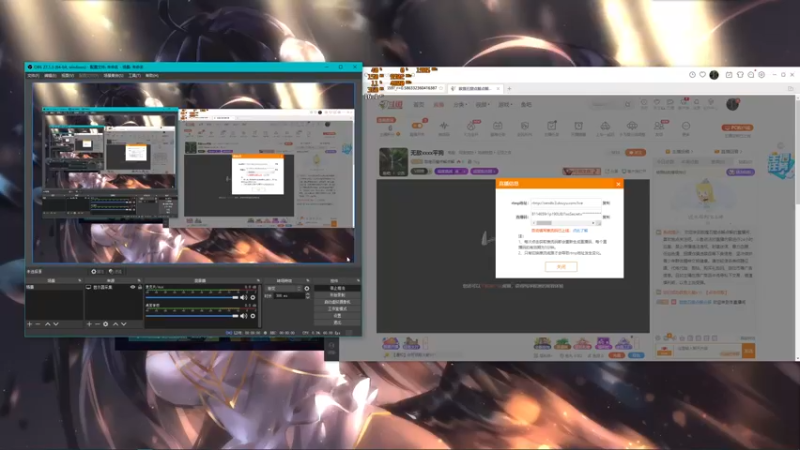The width and height of the screenshot is (800, 450).
Task: Open the 文件(F) menu in OBS
Action: tap(33, 76)
